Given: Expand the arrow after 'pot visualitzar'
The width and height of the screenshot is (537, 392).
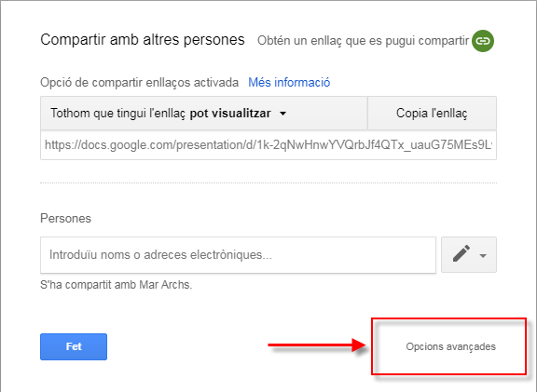Looking at the screenshot, I should coord(282,114).
